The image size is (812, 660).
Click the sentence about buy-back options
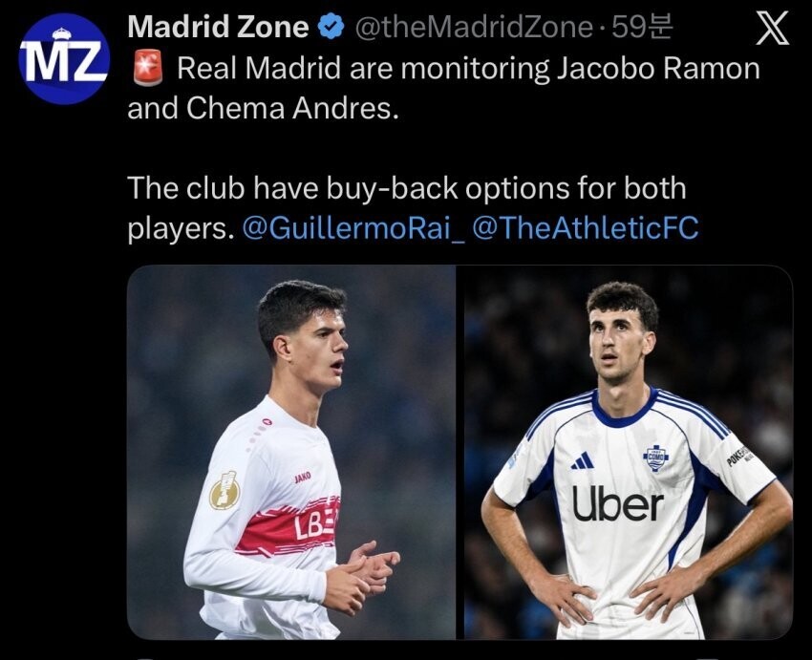(x=407, y=207)
